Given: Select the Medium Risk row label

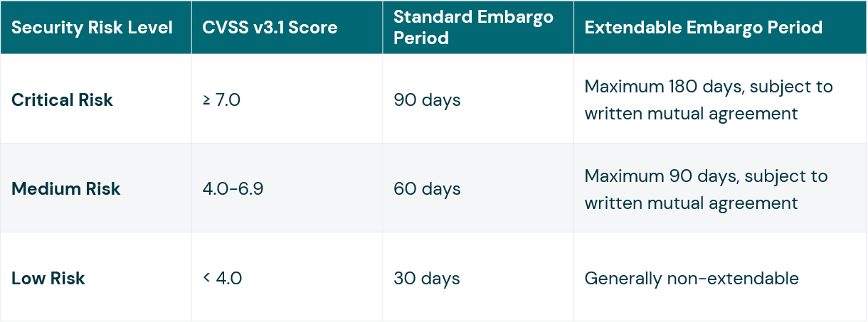Looking at the screenshot, I should [x=65, y=188].
